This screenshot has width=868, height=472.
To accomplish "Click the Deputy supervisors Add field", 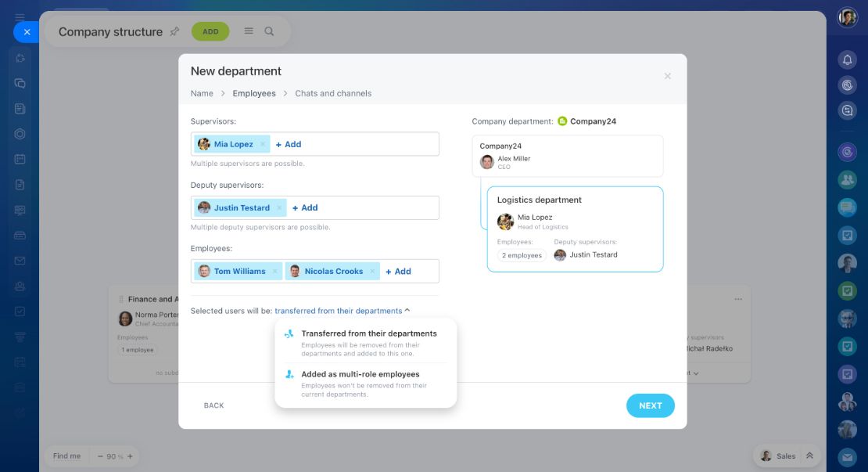I will tap(305, 207).
